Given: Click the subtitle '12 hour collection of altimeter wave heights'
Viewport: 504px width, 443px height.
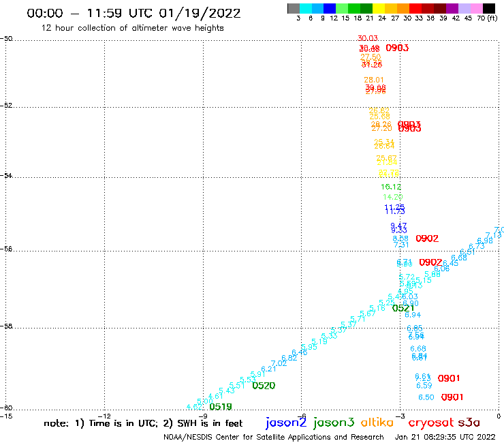Looking at the screenshot, I should pyautogui.click(x=132, y=28).
